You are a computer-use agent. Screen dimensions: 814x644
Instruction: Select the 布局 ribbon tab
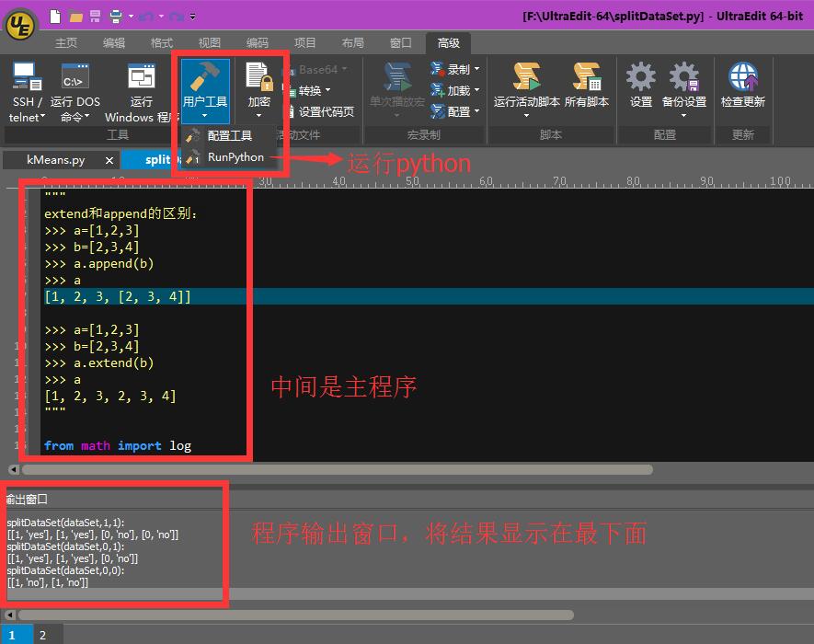click(352, 42)
